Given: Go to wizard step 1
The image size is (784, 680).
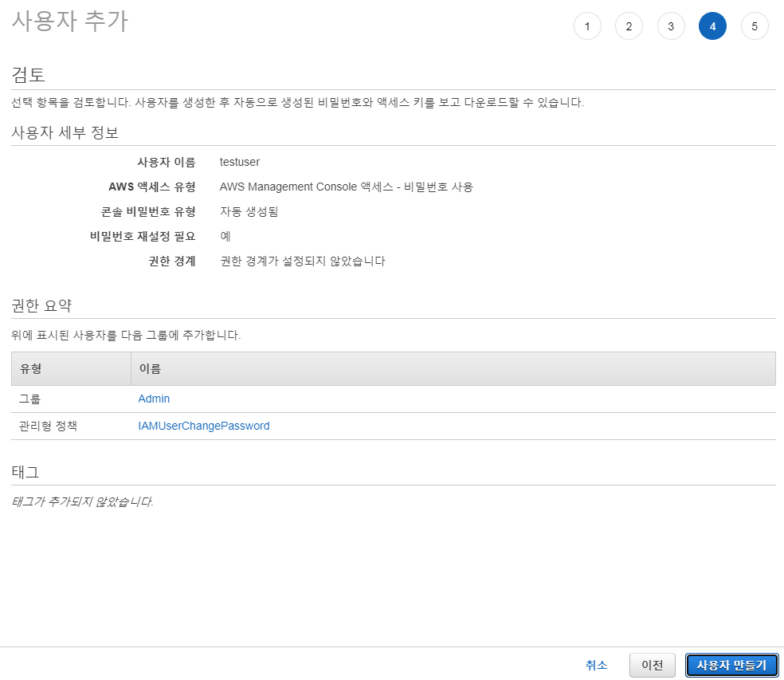Looking at the screenshot, I should pyautogui.click(x=587, y=26).
